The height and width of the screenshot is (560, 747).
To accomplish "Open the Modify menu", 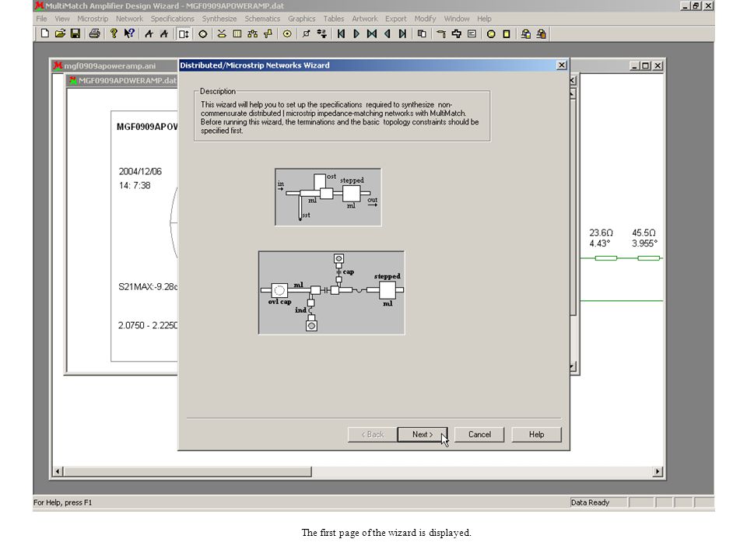I will [425, 19].
